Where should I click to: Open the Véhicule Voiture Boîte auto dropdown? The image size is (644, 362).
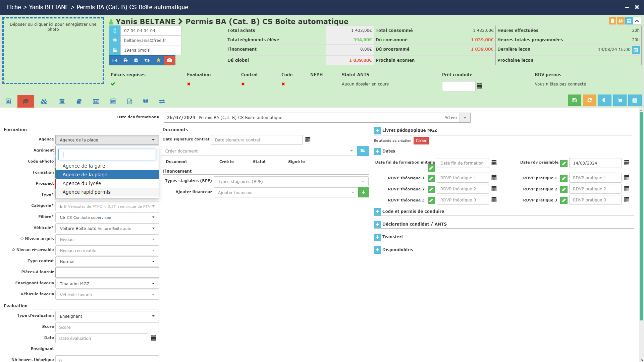pyautogui.click(x=107, y=228)
